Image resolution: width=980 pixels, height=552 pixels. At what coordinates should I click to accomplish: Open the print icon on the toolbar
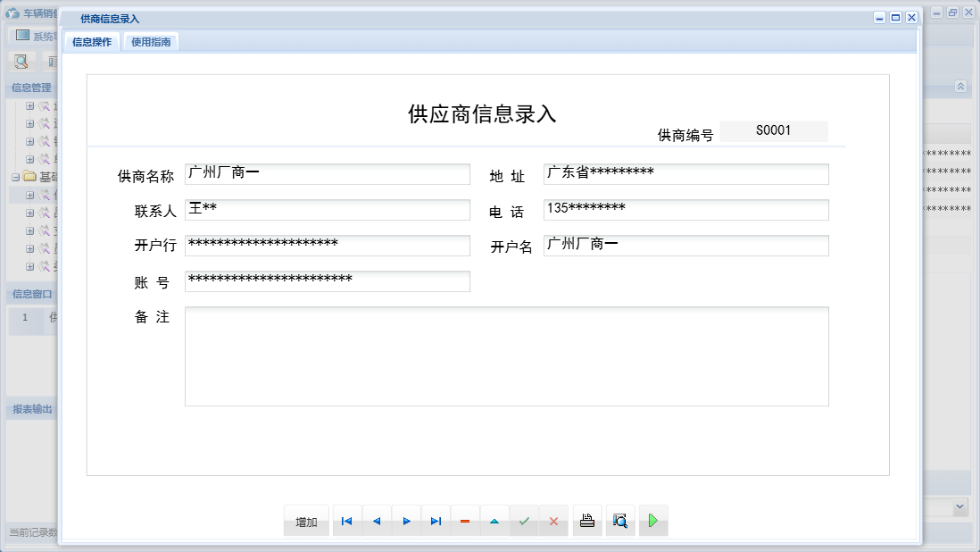tap(586, 520)
